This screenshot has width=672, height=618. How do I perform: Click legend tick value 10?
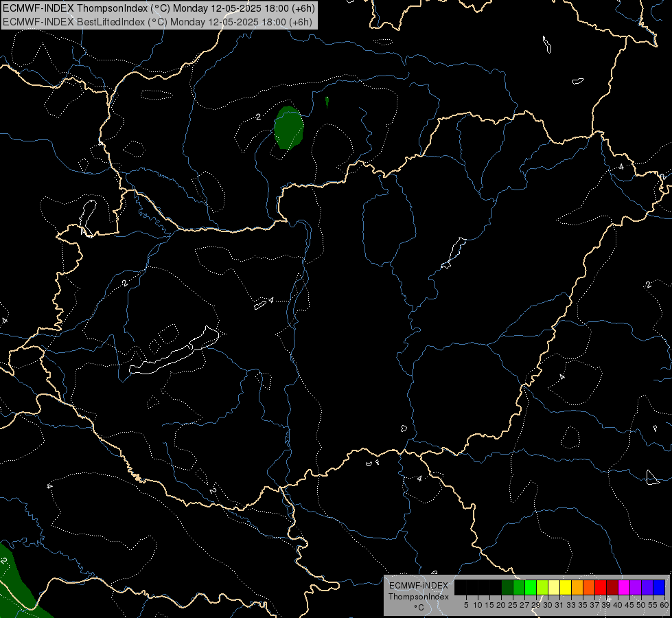(x=478, y=605)
